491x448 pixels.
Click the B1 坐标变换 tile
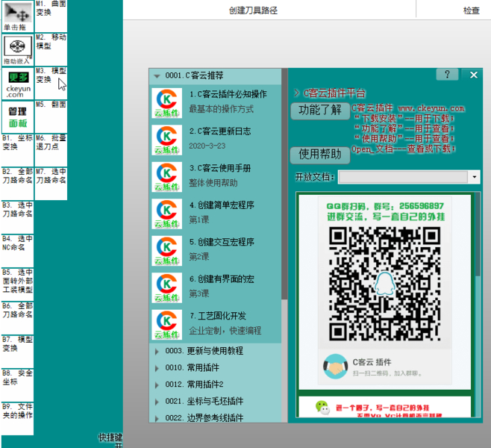coord(18,150)
